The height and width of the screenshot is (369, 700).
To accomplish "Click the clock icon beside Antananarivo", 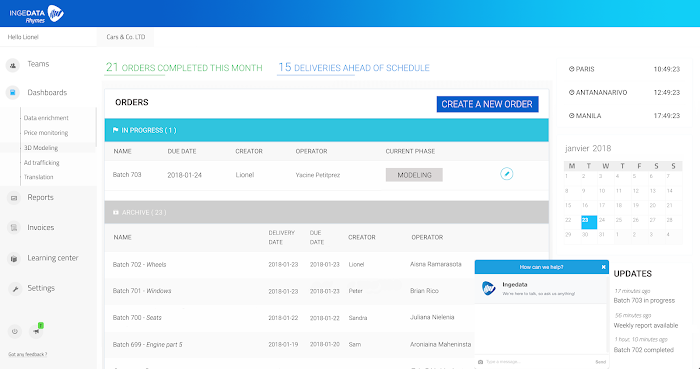I will 571,92.
